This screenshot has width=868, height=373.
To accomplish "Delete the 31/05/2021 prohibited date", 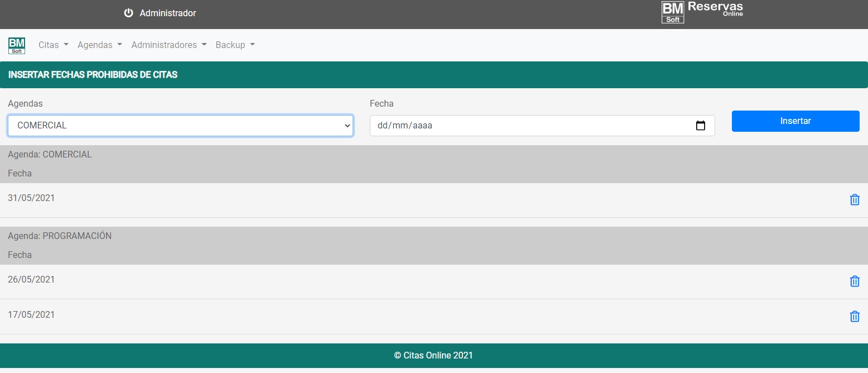I will pyautogui.click(x=854, y=200).
